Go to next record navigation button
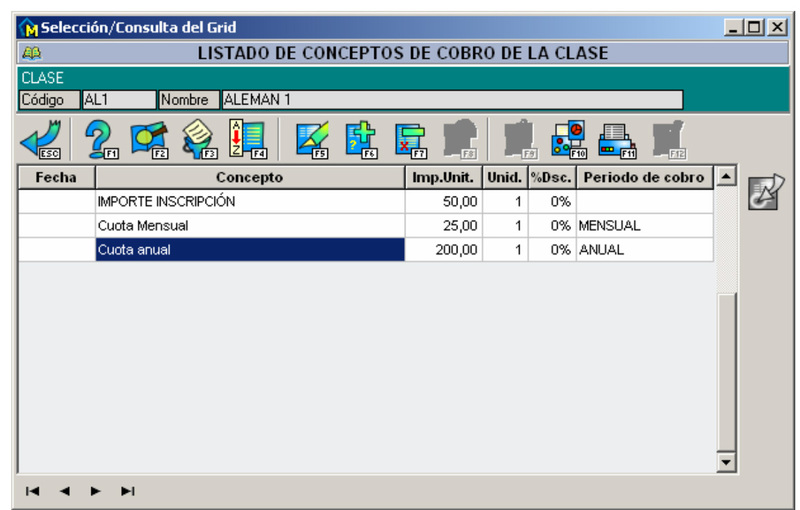800x510 pixels. (95, 491)
